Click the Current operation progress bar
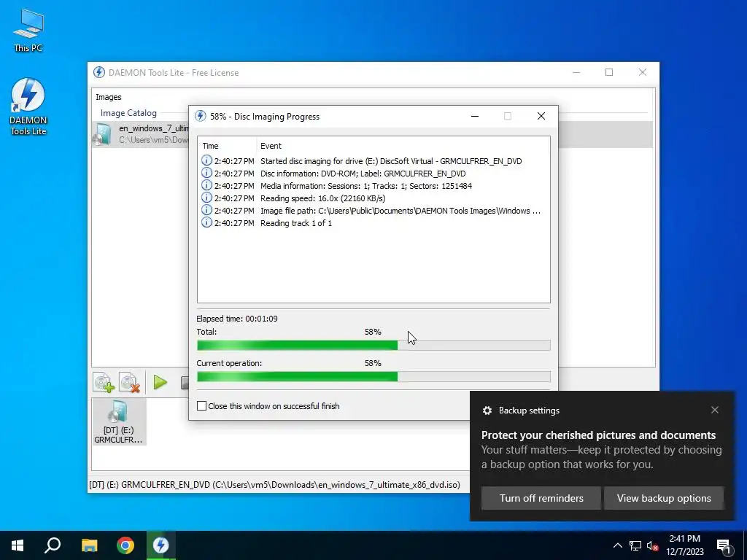The height and width of the screenshot is (560, 747). tap(373, 377)
